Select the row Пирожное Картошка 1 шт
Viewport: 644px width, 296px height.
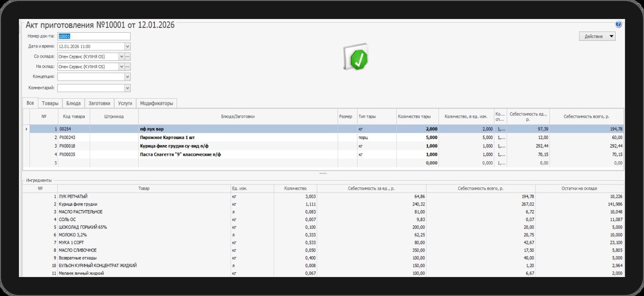pos(324,138)
